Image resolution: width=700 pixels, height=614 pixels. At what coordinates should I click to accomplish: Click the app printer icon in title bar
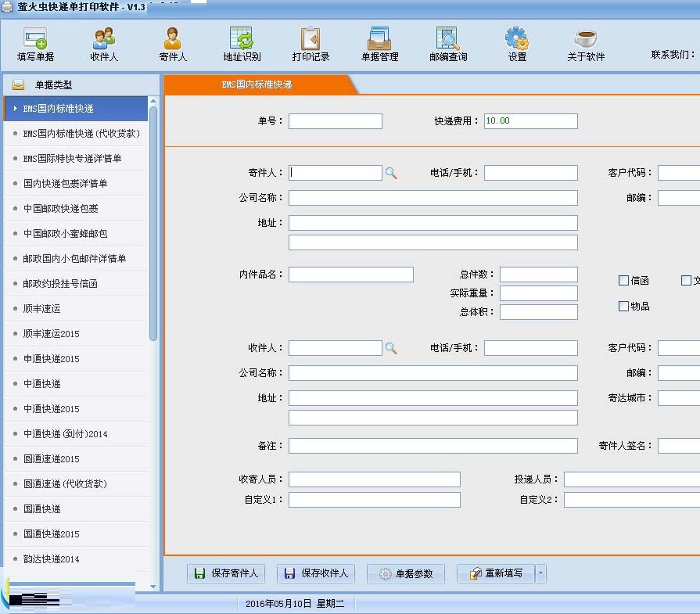click(x=7, y=7)
